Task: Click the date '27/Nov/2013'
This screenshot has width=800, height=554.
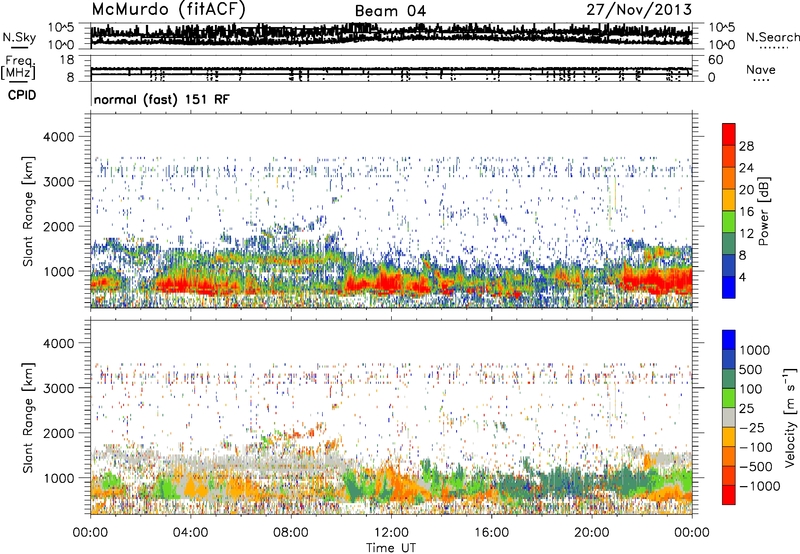Action: pos(639,10)
